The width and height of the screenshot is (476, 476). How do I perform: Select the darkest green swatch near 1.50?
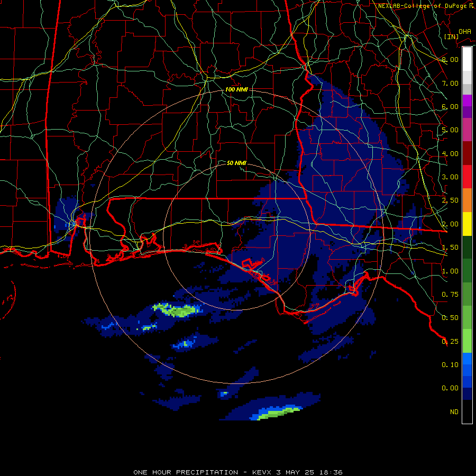pos(467,248)
